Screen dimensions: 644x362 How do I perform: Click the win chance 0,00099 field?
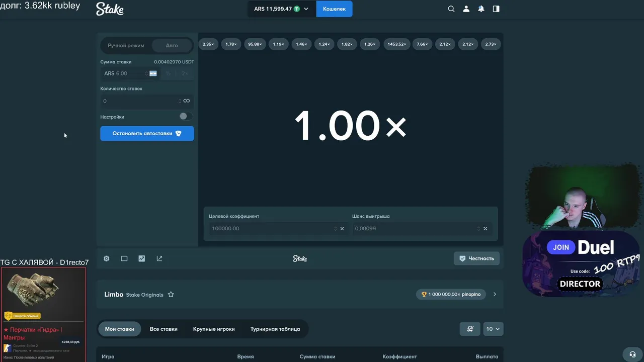click(x=422, y=229)
